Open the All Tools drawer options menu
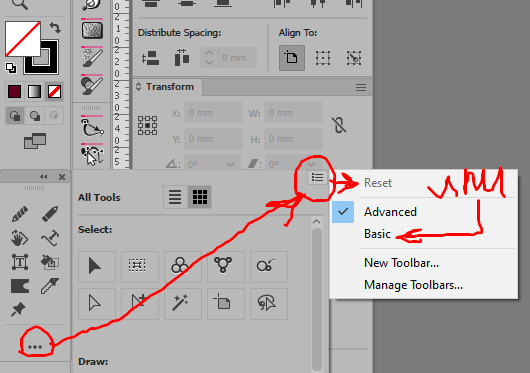Image resolution: width=530 pixels, height=373 pixels. pyautogui.click(x=317, y=177)
